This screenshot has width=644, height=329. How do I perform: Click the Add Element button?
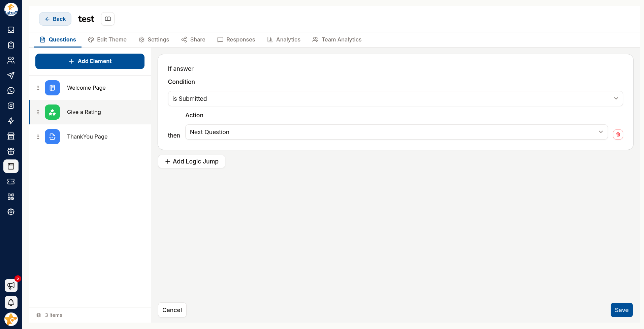click(90, 61)
